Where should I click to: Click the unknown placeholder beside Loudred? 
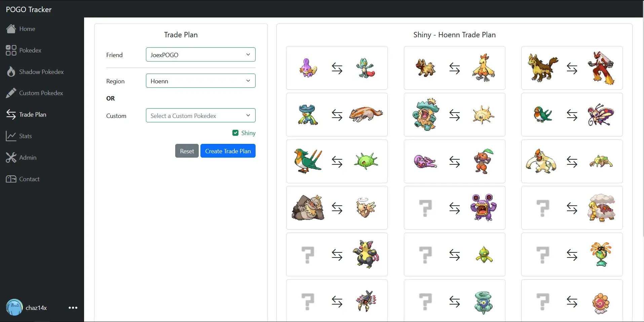click(425, 208)
